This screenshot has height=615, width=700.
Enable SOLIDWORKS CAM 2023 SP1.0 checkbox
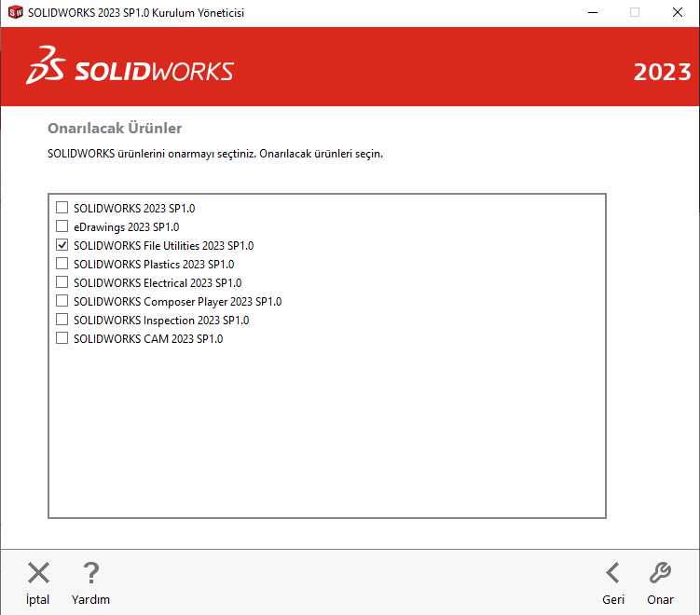62,338
